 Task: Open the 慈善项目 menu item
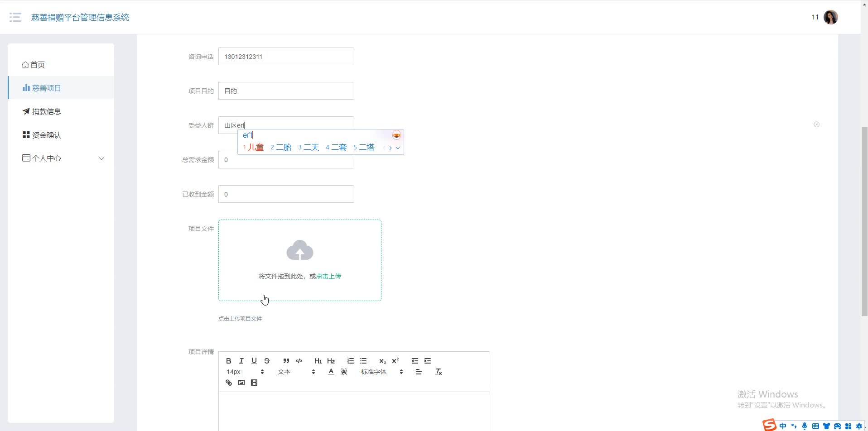[61, 88]
